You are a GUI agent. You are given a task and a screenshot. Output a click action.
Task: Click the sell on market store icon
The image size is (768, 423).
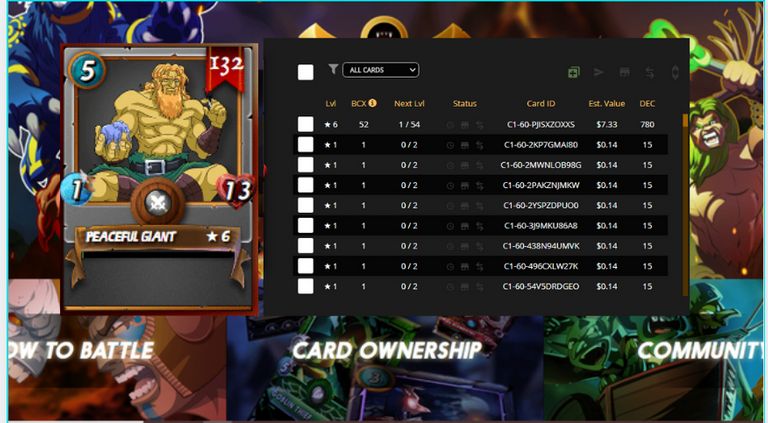coord(624,72)
